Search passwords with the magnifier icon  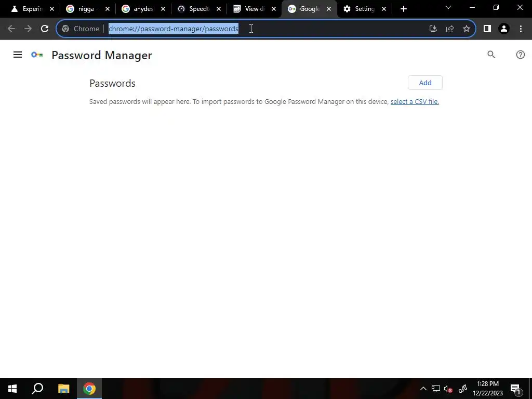click(x=491, y=55)
